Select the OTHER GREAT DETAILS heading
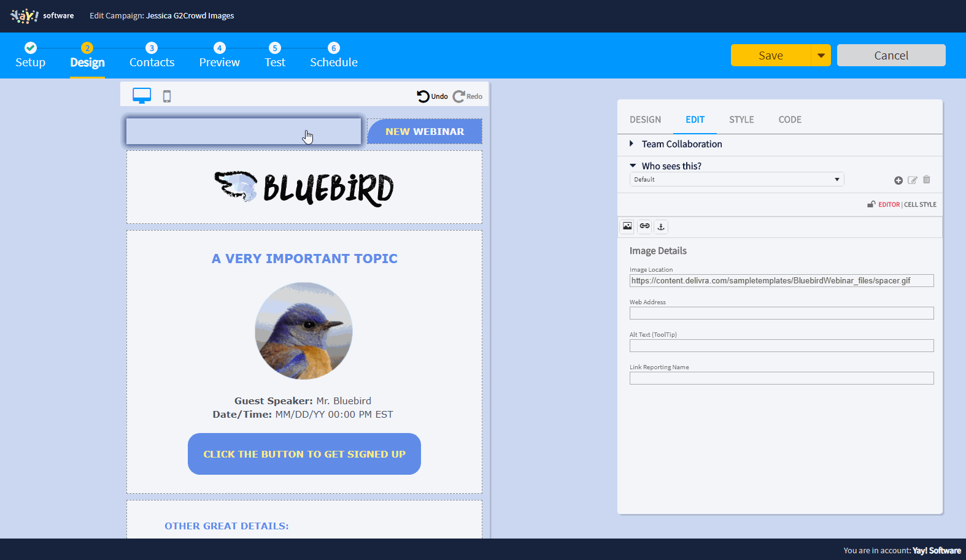 click(x=226, y=526)
